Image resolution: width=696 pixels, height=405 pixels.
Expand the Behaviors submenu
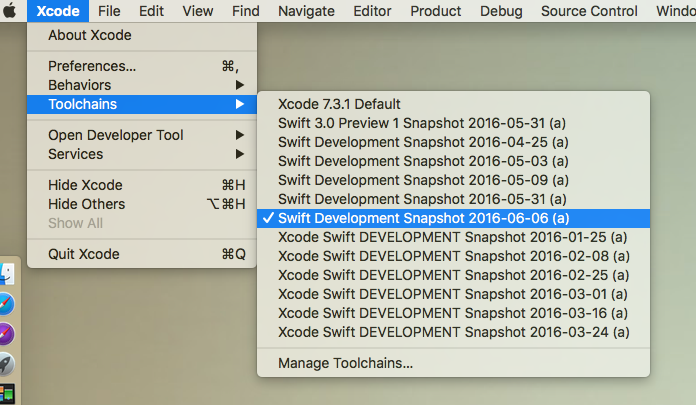[x=142, y=85]
